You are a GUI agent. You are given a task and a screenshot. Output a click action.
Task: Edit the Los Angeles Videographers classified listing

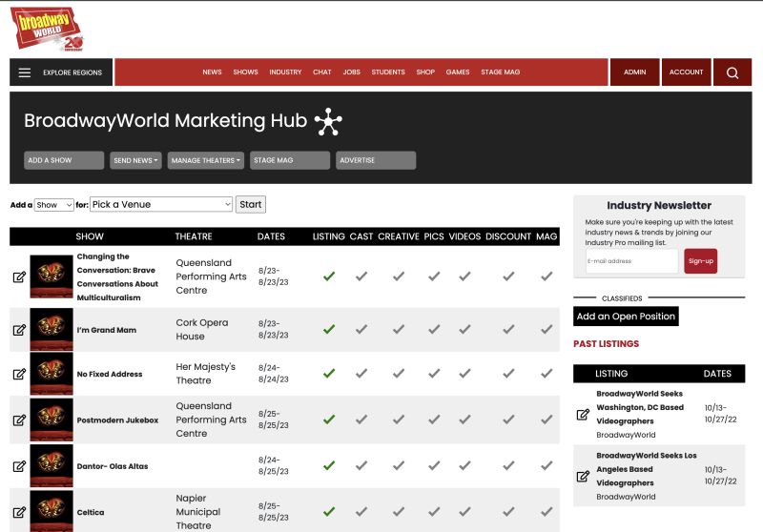click(x=583, y=477)
